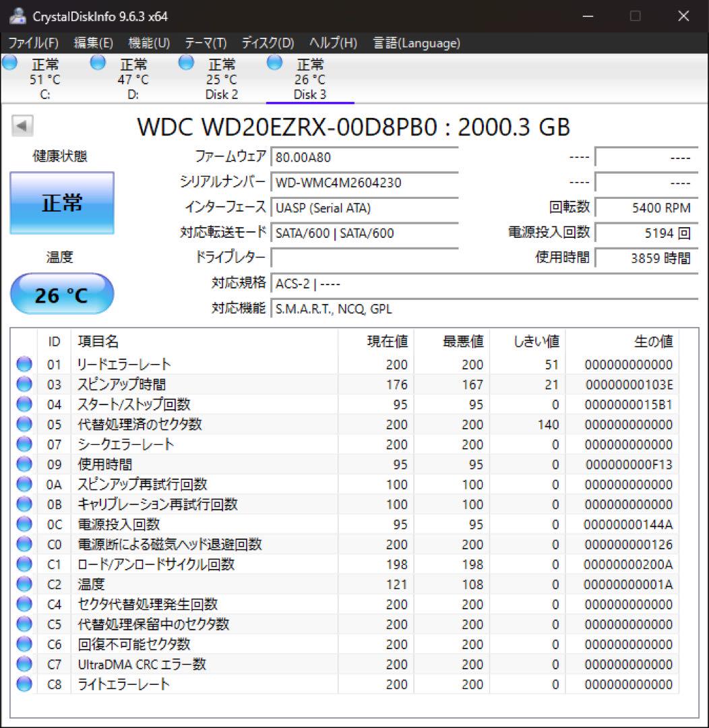709x728 pixels.
Task: Select the 代替処理済のセクタ数 row name
Action: (140, 425)
